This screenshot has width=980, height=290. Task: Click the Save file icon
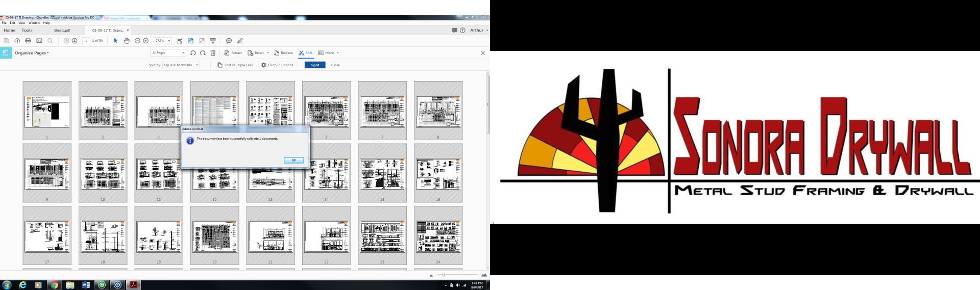click(x=6, y=41)
